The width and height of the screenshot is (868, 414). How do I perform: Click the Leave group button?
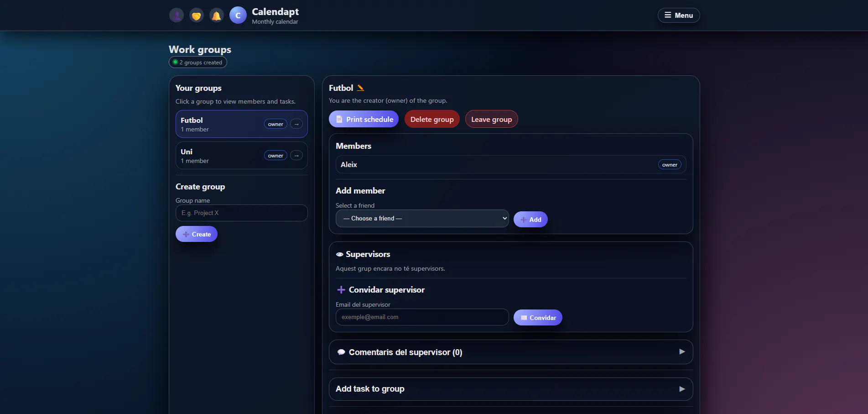coord(491,119)
